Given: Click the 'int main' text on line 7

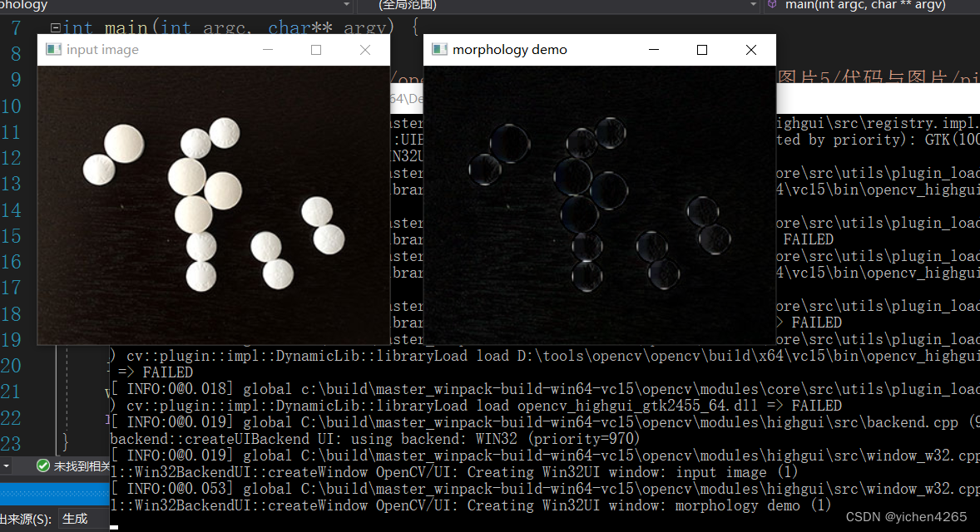Looking at the screenshot, I should pos(105,27).
